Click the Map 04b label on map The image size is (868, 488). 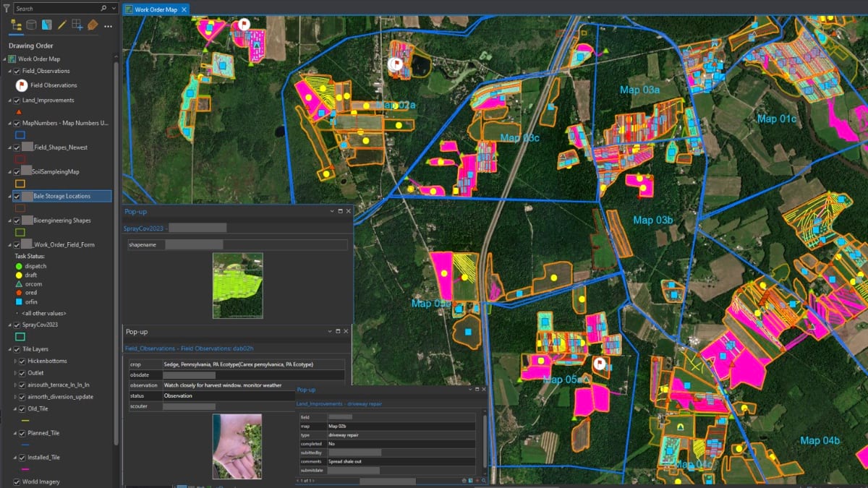point(820,440)
